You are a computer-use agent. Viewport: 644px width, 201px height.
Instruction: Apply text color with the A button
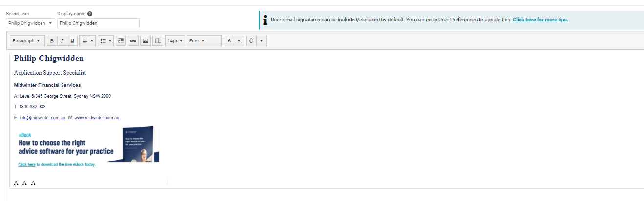[x=229, y=41]
